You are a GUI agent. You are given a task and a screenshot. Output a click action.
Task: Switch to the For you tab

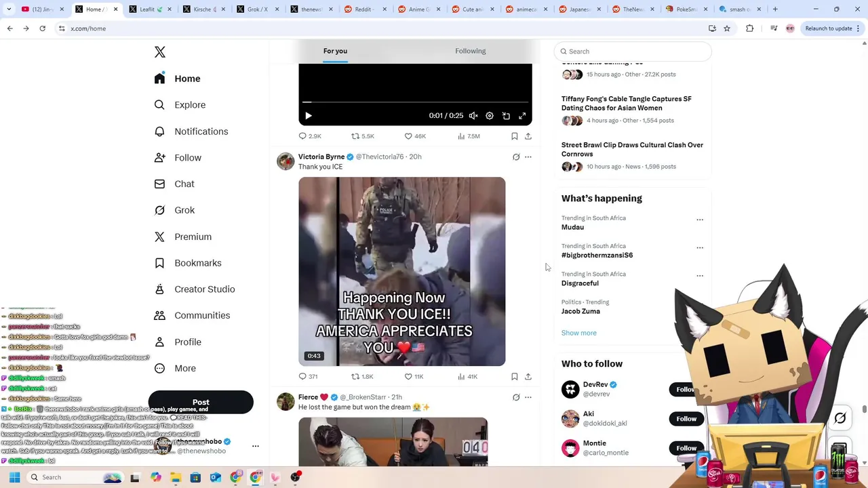(335, 51)
